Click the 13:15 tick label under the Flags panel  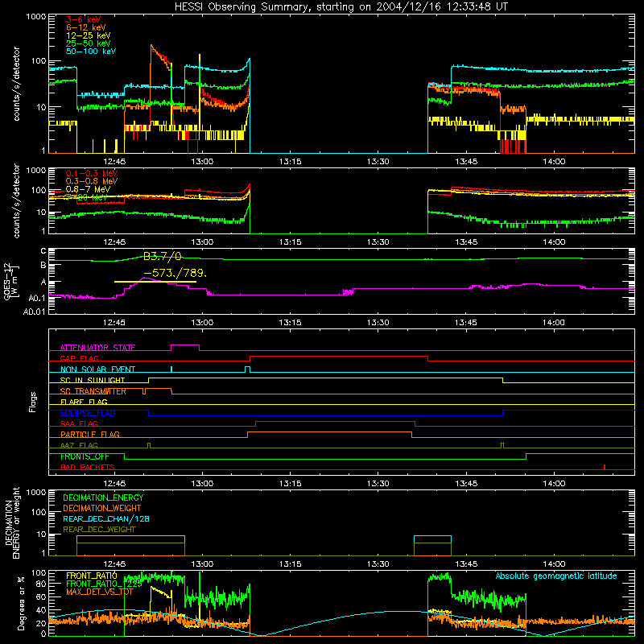pyautogui.click(x=290, y=484)
